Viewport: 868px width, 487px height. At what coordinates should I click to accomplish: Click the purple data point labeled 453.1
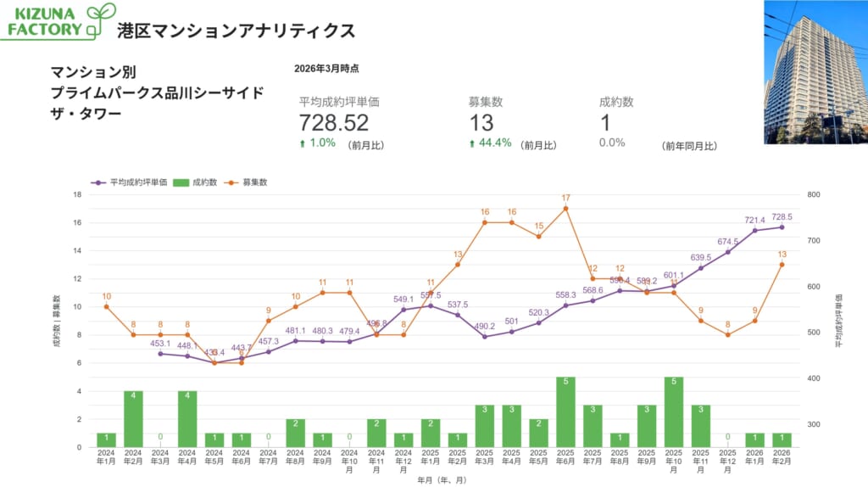point(160,353)
